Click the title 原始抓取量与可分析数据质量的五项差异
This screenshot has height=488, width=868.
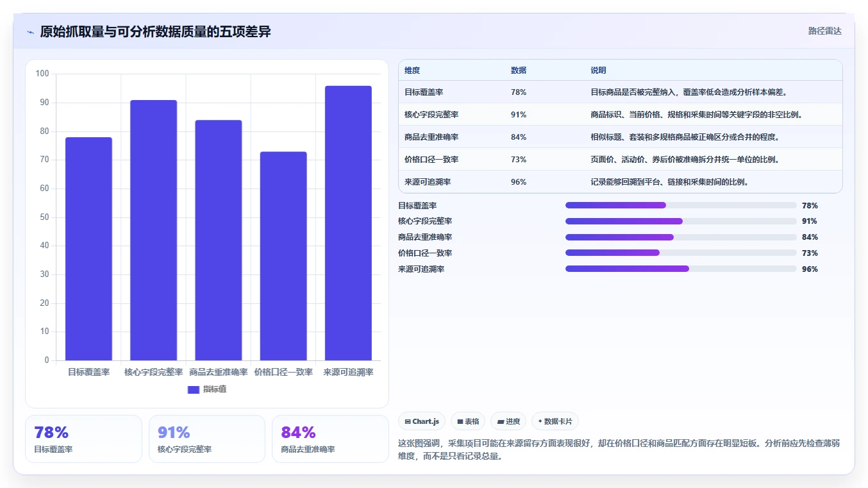pyautogui.click(x=155, y=32)
